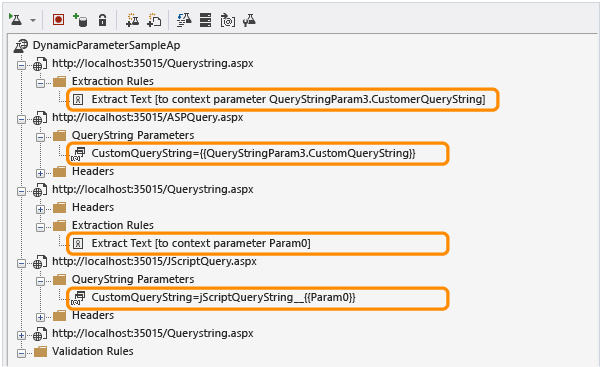The image size is (600, 367).
Task: Expand Headers under JScriptQuery.aspx
Action: tap(40, 317)
